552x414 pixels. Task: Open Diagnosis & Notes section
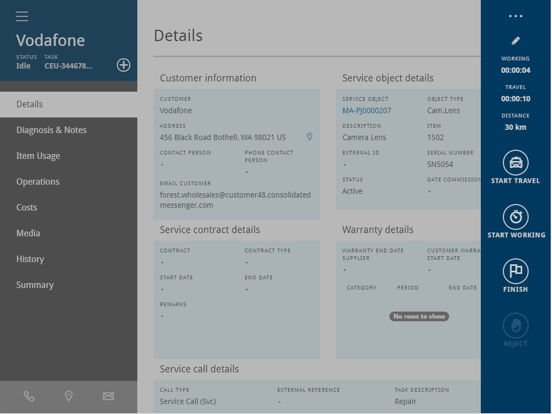click(x=69, y=130)
